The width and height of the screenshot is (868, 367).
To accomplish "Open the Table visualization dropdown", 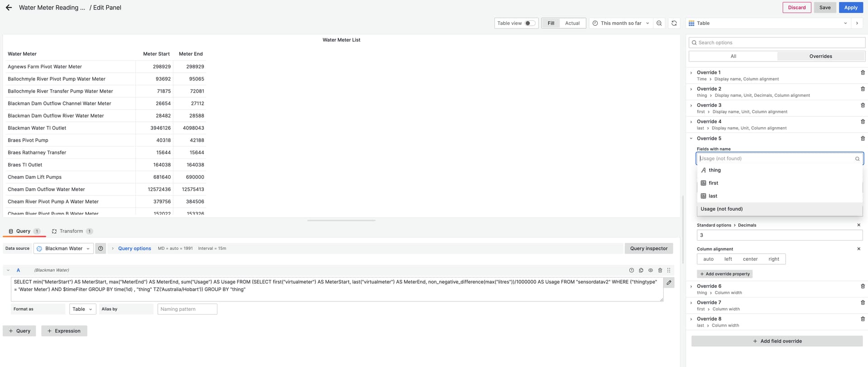I will [769, 23].
